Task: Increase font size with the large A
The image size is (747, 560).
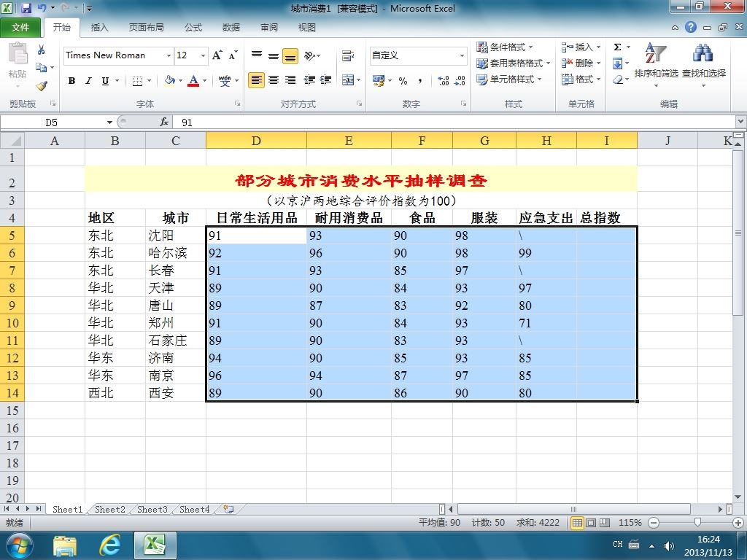Action: [x=217, y=55]
